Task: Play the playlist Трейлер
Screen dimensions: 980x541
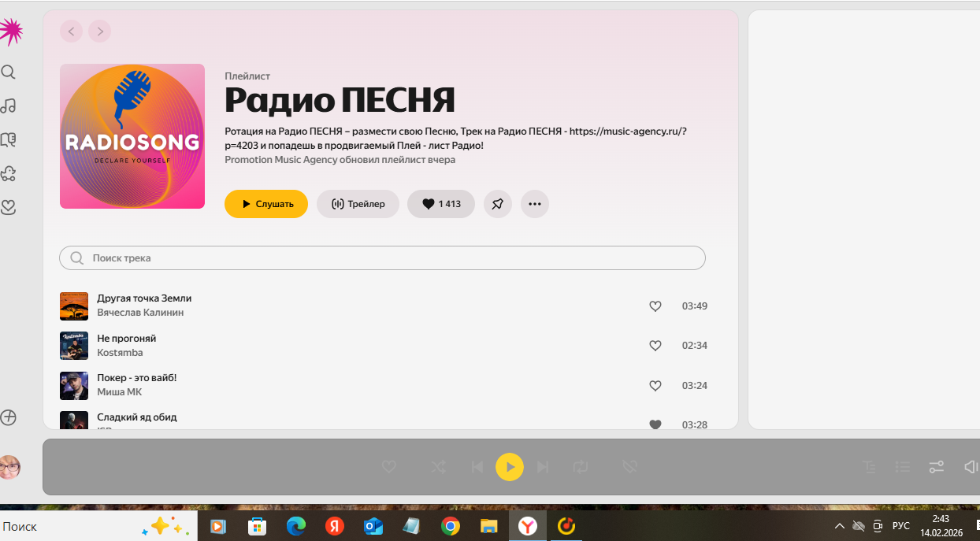Action: click(358, 204)
